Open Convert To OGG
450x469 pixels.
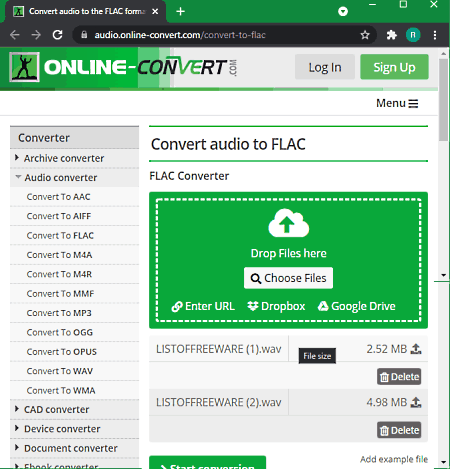pos(60,332)
